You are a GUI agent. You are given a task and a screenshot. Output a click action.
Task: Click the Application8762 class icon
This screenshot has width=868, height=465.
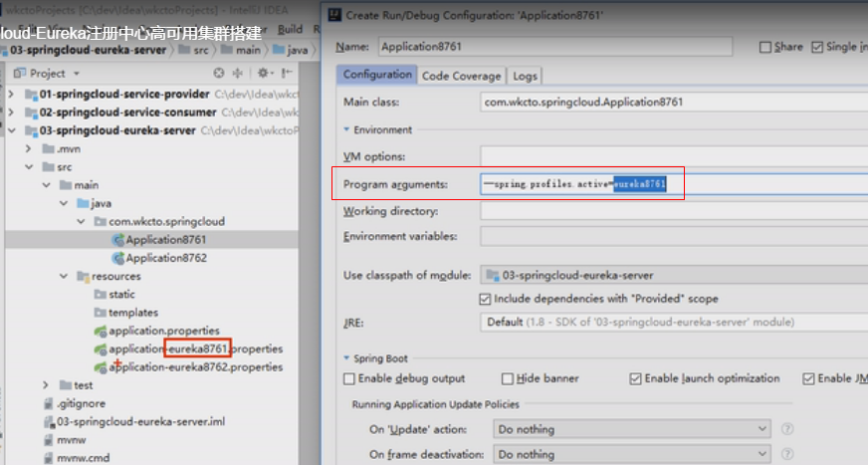click(117, 258)
